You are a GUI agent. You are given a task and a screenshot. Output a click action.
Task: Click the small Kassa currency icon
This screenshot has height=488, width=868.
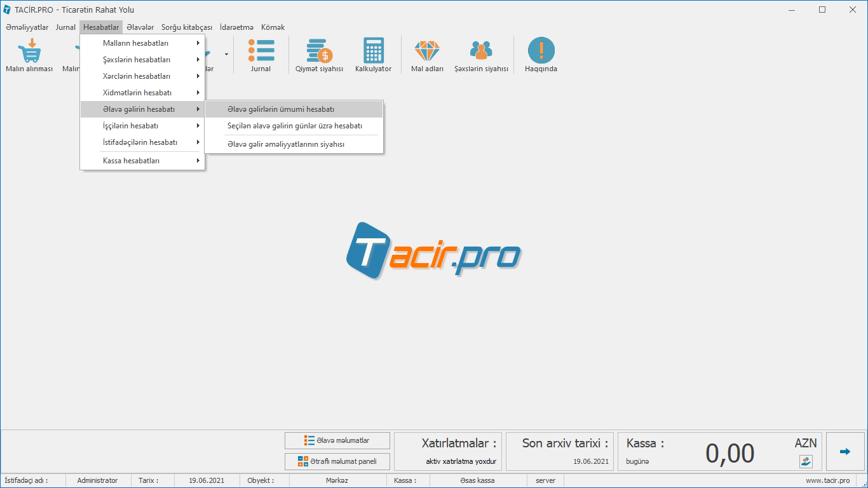click(806, 461)
